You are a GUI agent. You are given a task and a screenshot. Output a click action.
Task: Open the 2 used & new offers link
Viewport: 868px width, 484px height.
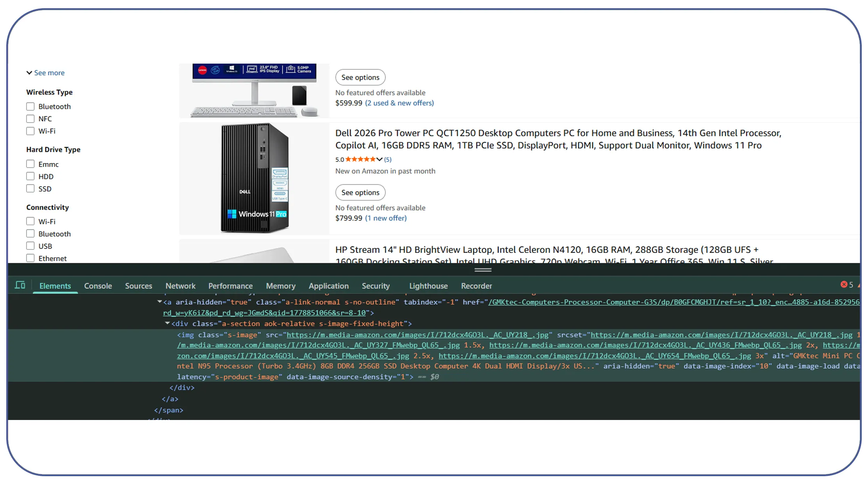tap(399, 103)
